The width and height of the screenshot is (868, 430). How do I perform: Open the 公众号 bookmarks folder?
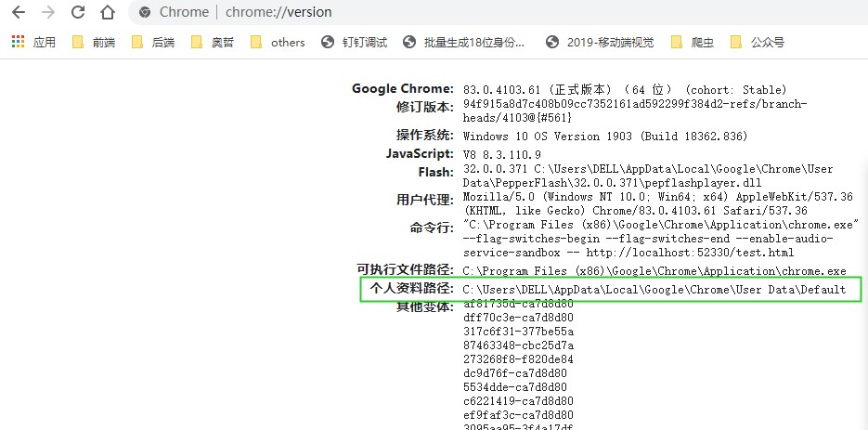coord(758,42)
